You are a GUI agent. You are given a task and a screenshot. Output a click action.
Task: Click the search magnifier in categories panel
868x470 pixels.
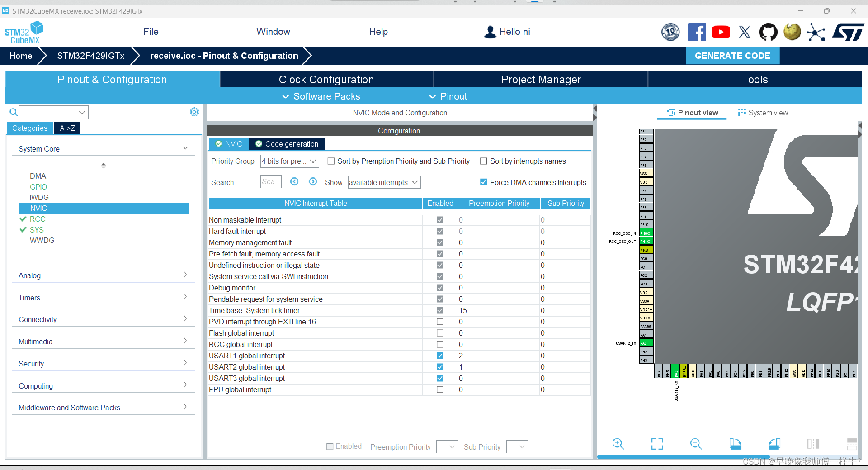14,112
